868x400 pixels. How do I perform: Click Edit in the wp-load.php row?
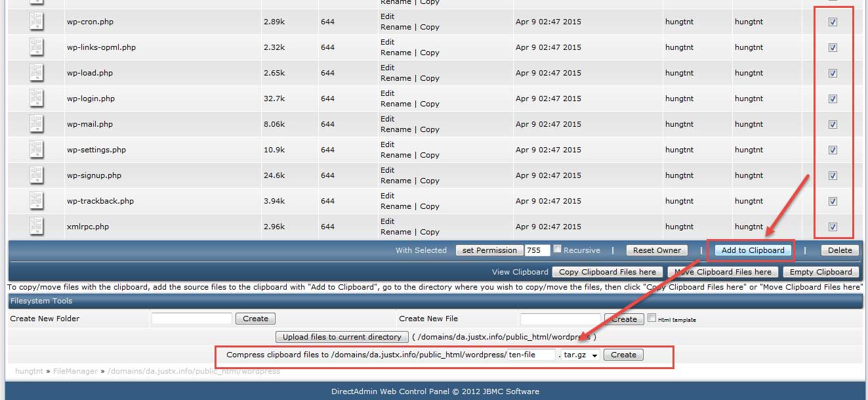pyautogui.click(x=388, y=68)
